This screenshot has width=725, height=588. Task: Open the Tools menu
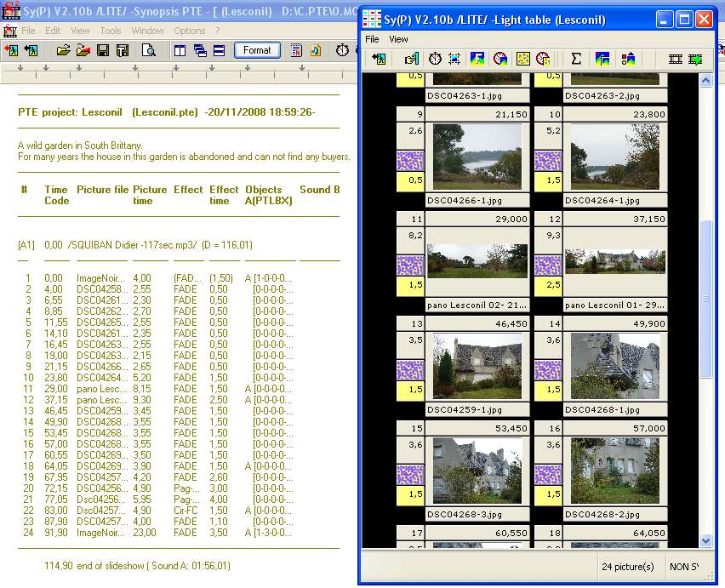(111, 31)
